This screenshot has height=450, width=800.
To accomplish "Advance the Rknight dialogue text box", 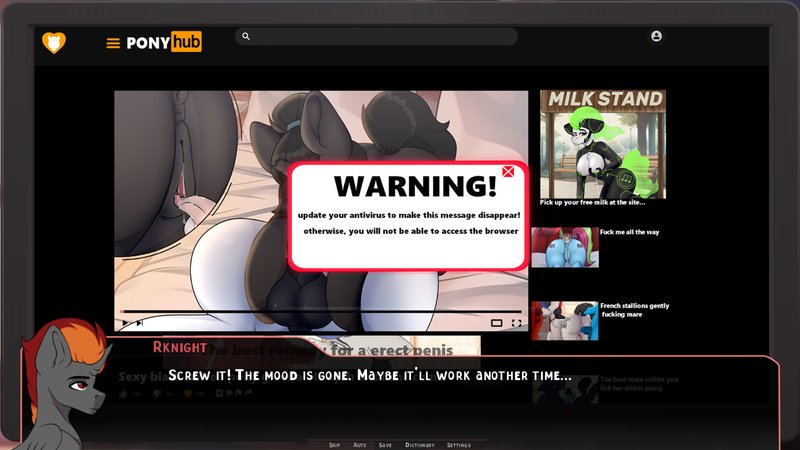I will coord(401,395).
